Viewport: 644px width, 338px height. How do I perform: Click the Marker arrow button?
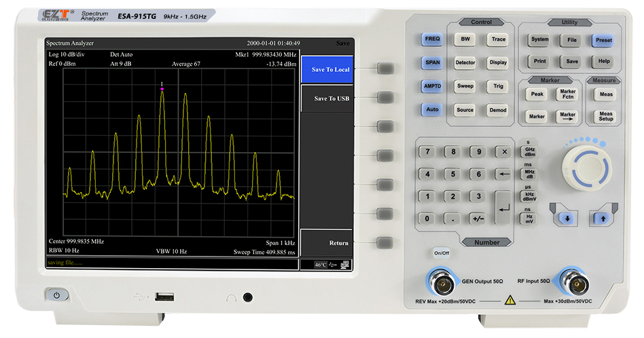pyautogui.click(x=567, y=116)
